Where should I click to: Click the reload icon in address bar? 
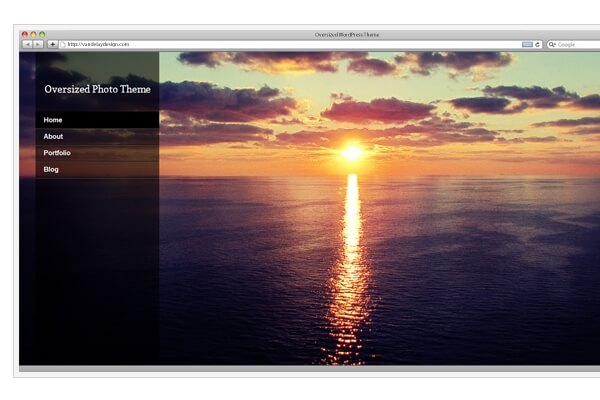(537, 44)
